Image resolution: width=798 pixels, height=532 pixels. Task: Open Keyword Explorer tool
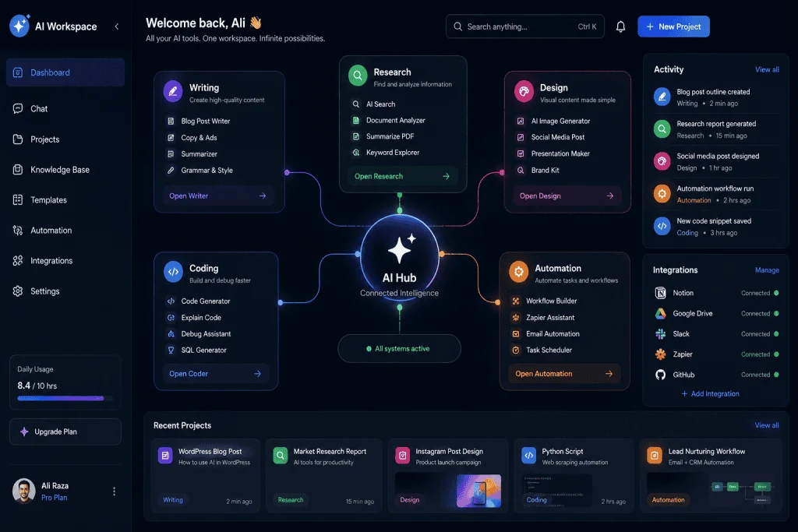pos(387,152)
